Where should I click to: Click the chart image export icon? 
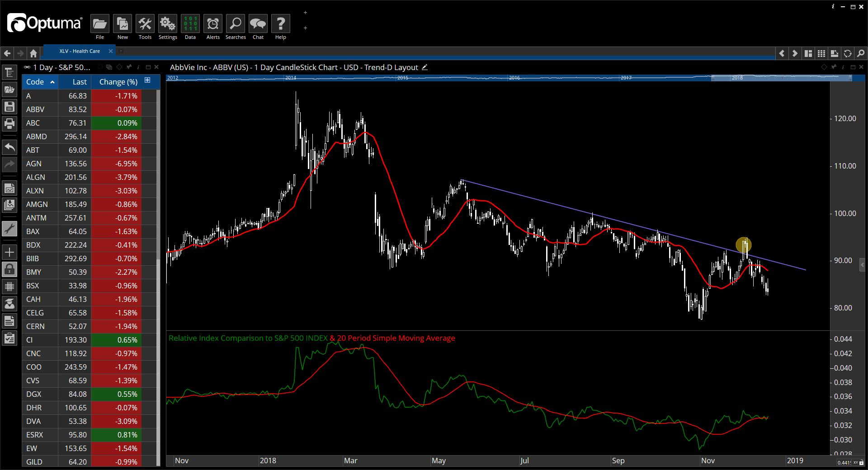click(9, 188)
